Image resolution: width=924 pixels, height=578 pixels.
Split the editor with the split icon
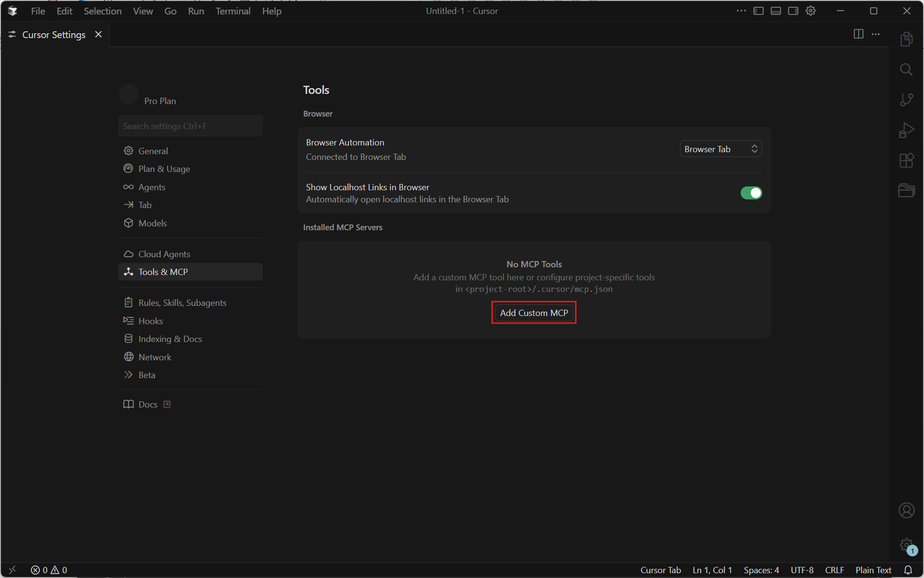[x=859, y=34]
